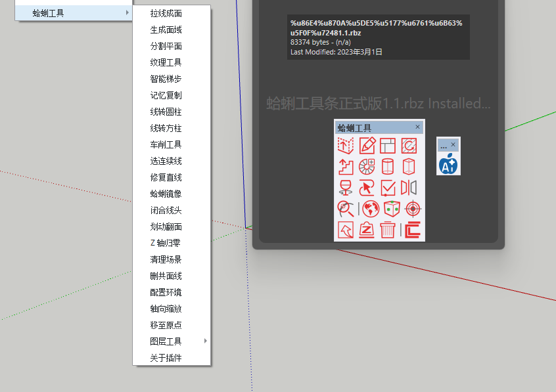The image size is (556, 392).
Task: Activate the mirror tool icon
Action: tap(409, 188)
